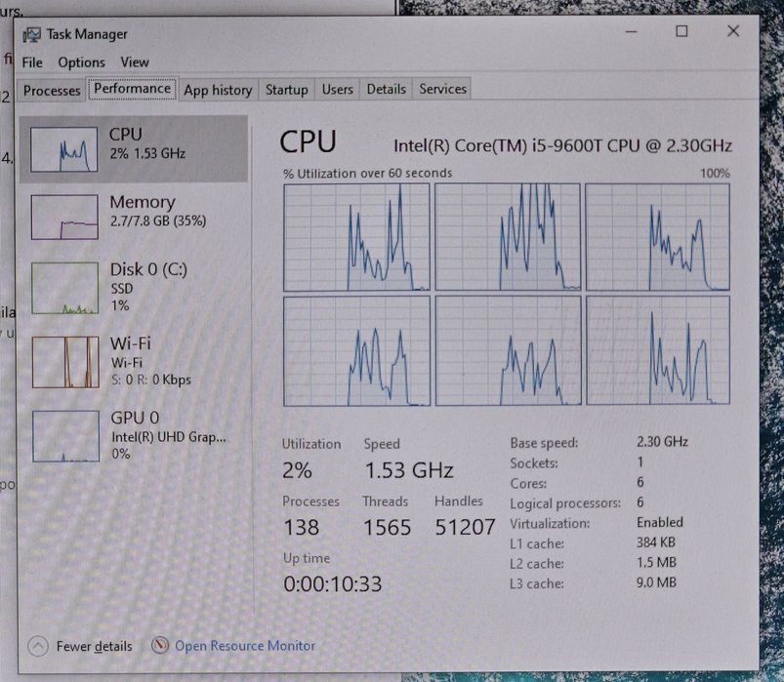784x682 pixels.
Task: Switch to the Processes tab
Action: (52, 91)
